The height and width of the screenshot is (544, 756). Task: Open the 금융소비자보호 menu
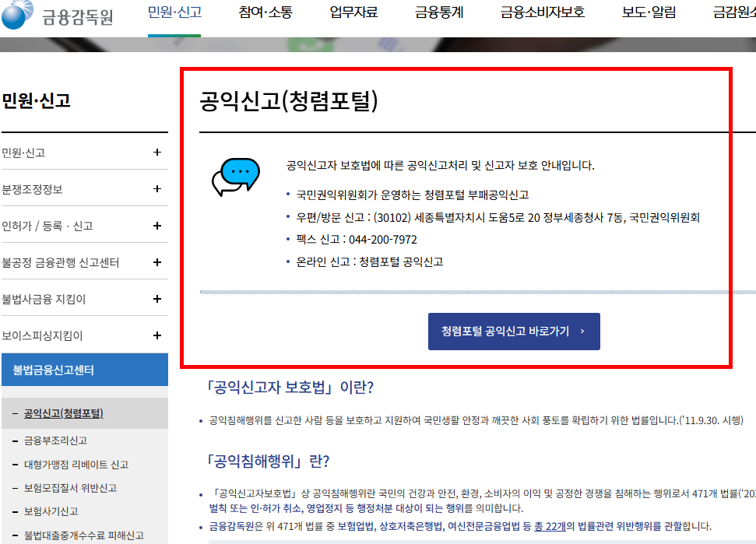pos(539,12)
